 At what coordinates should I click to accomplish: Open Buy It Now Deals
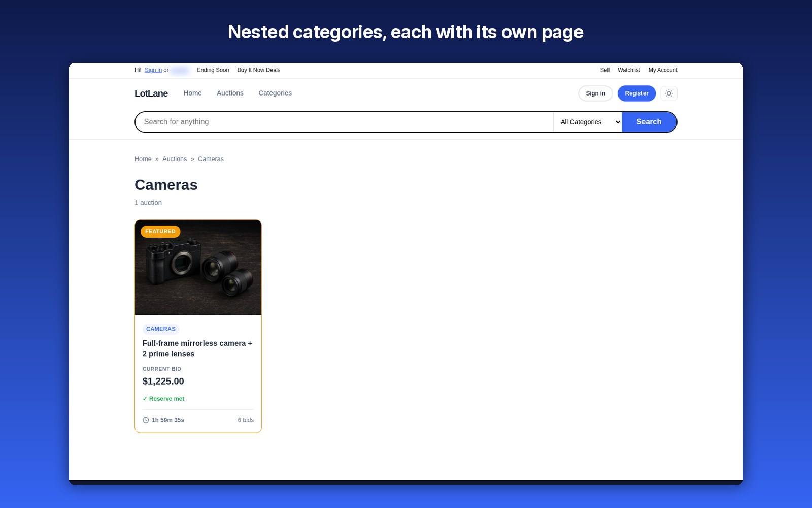[259, 70]
